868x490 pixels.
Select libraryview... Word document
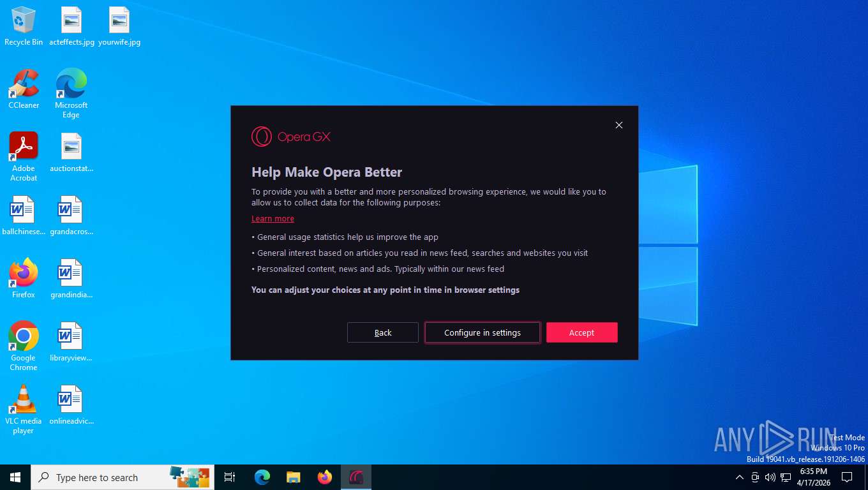pos(71,342)
